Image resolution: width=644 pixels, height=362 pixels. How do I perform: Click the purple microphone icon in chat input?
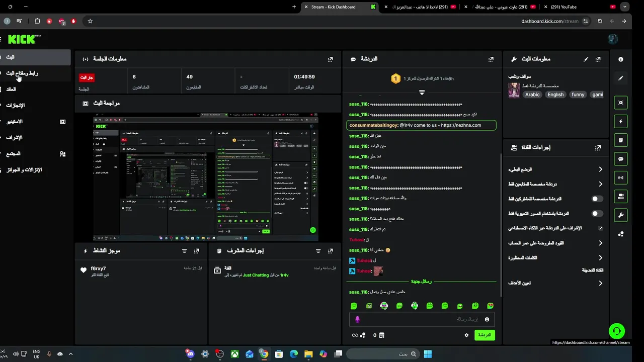tap(358, 319)
